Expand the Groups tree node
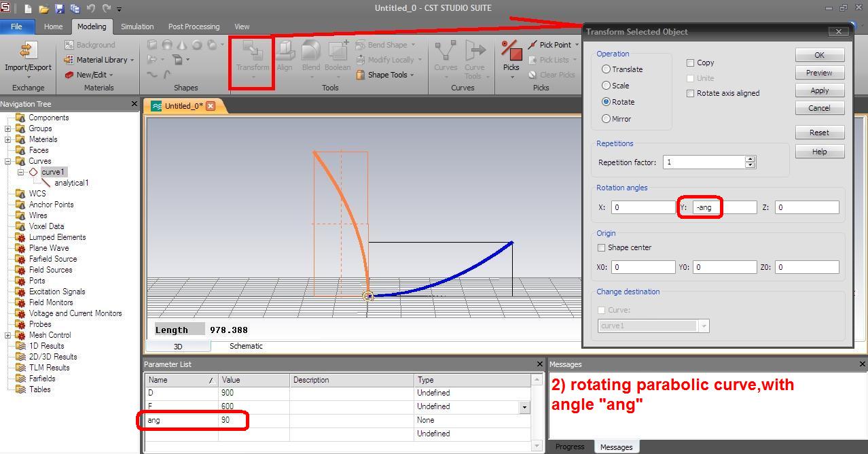 coord(8,128)
